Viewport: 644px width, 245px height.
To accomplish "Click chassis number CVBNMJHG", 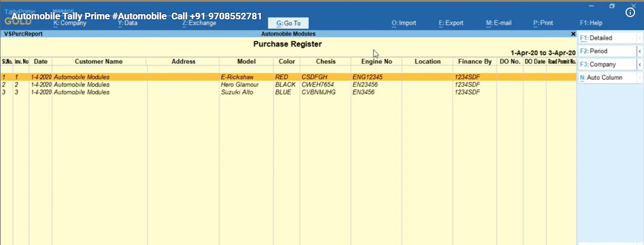I will [x=318, y=92].
